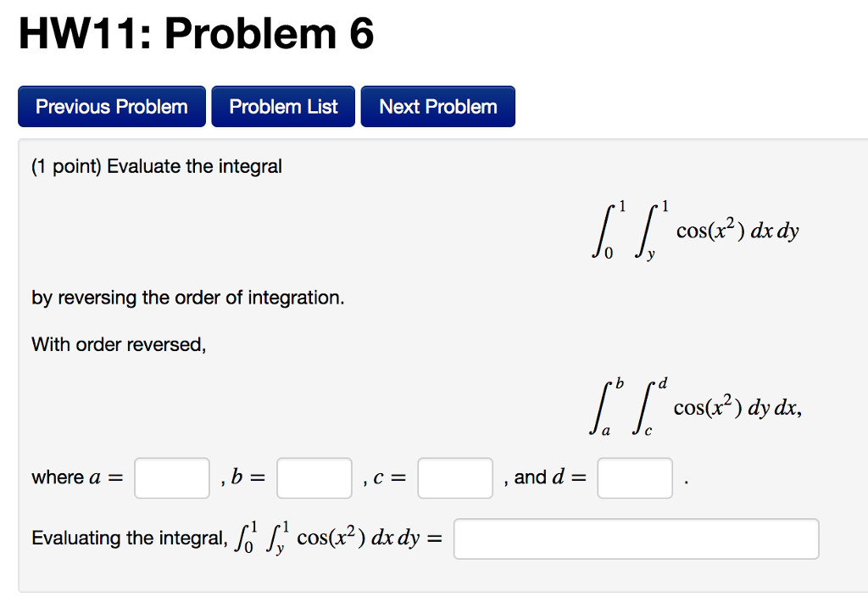
Task: Click the inner lower bound c box
Action: point(455,477)
